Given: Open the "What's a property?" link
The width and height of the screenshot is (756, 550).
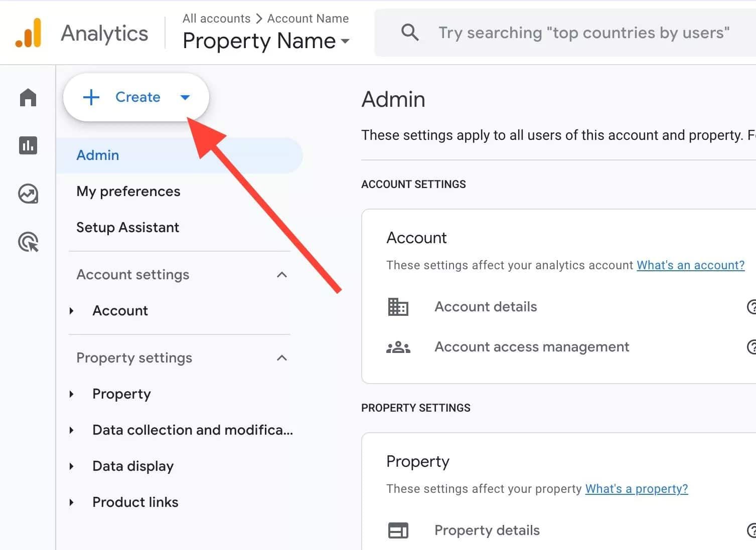Looking at the screenshot, I should click(636, 489).
